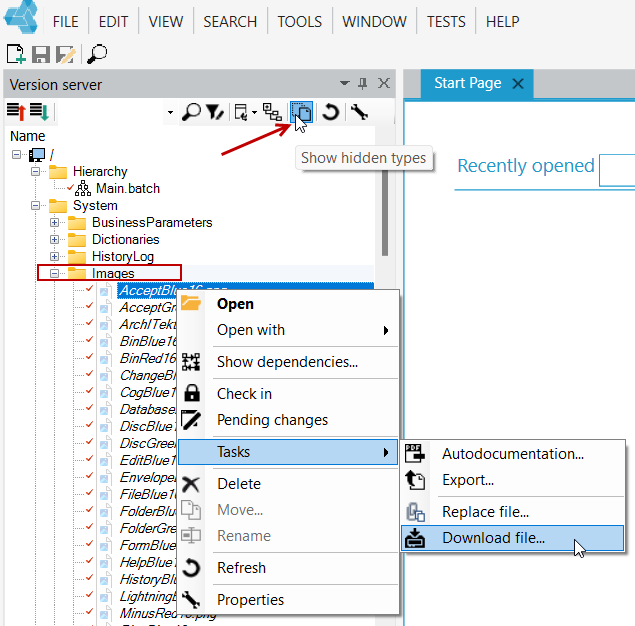Choose Check in from context menu

point(288,394)
